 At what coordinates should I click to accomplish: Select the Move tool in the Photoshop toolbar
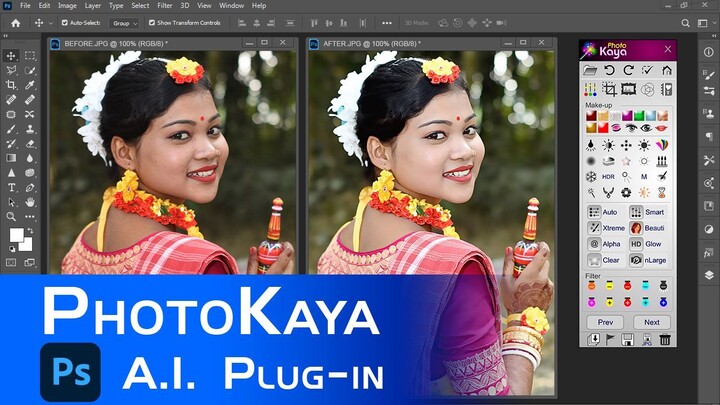tap(11, 56)
